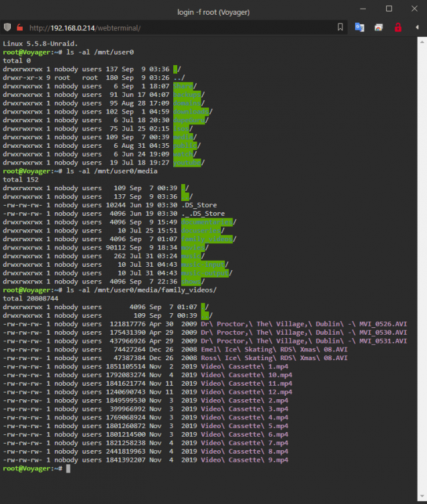The width and height of the screenshot is (427, 504).
Task: Click the 'domains' directory name
Action: pos(187,103)
